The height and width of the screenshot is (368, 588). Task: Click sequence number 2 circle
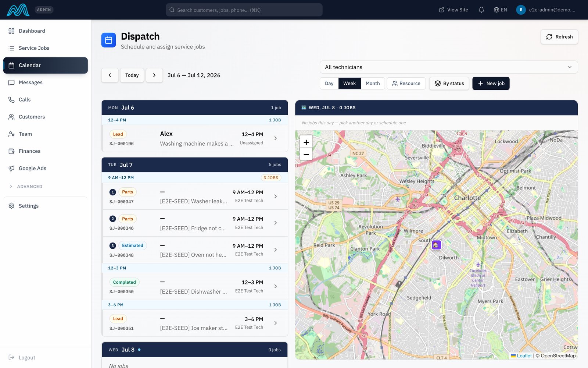click(x=112, y=219)
